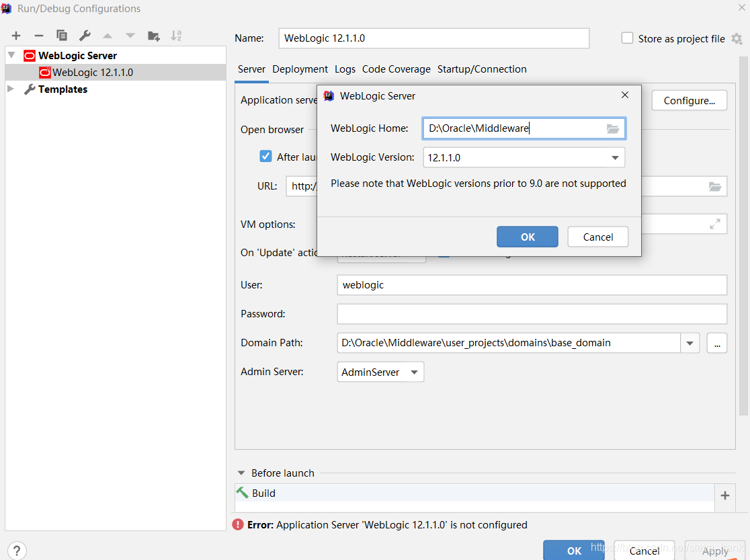Copy the selected configuration
The width and height of the screenshot is (750, 560).
coord(62,36)
